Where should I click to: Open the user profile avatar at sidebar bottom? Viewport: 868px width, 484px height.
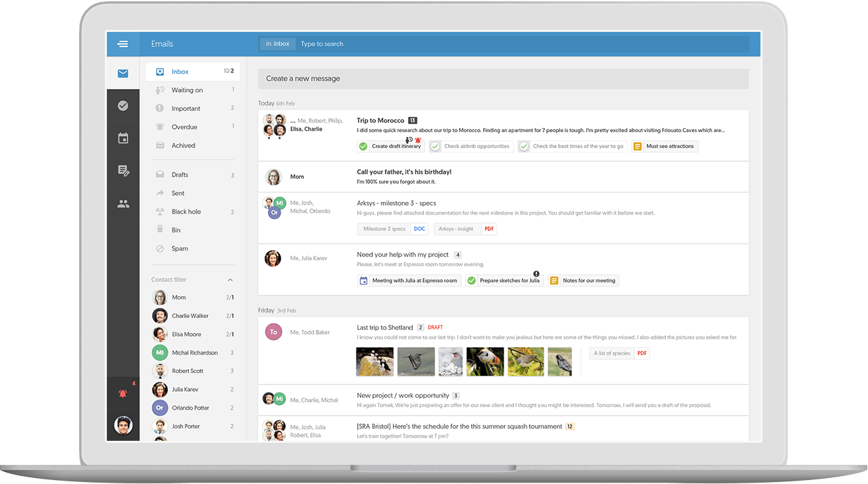pos(123,425)
